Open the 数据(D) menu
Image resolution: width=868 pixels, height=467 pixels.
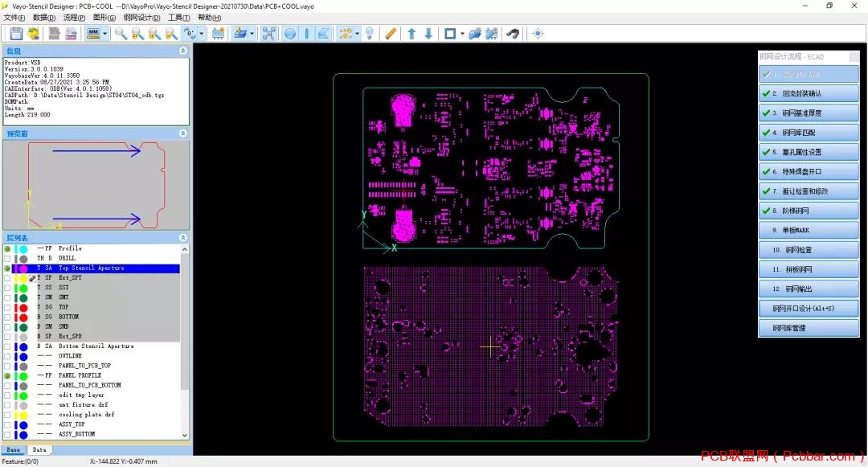[x=44, y=18]
